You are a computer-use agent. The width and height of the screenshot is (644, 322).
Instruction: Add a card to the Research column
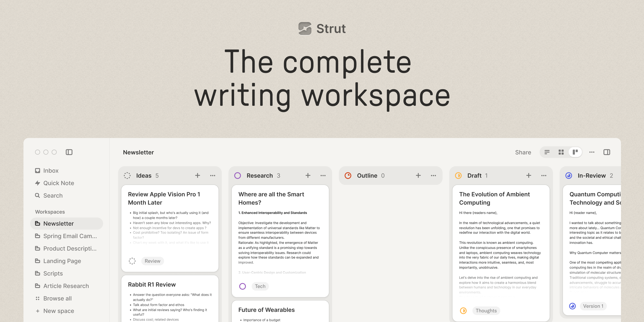[x=308, y=175]
